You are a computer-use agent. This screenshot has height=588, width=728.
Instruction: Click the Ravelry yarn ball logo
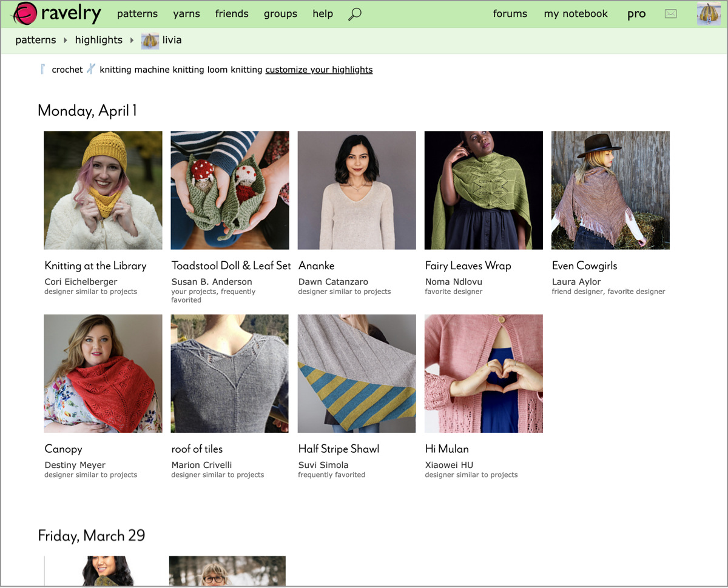click(25, 13)
